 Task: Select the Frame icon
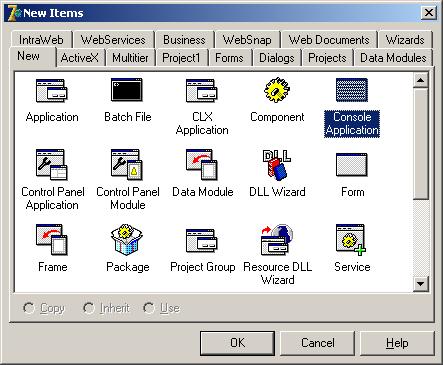(52, 239)
